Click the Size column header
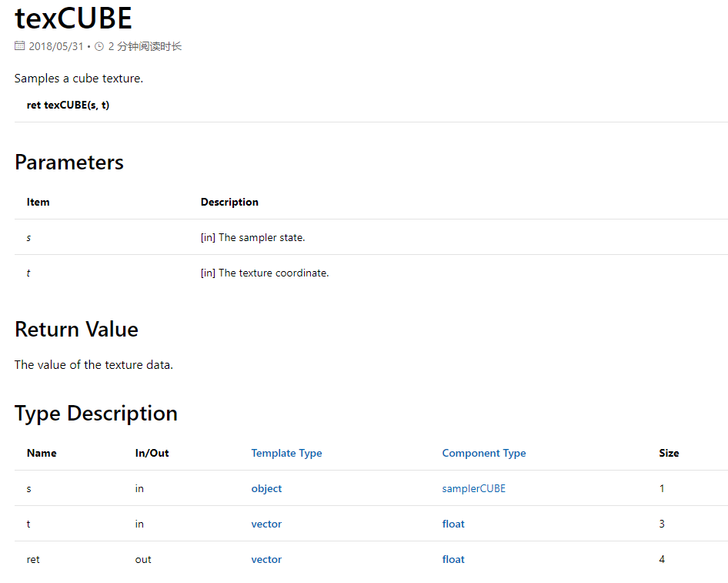Screen dimensions: 728x583 [669, 453]
